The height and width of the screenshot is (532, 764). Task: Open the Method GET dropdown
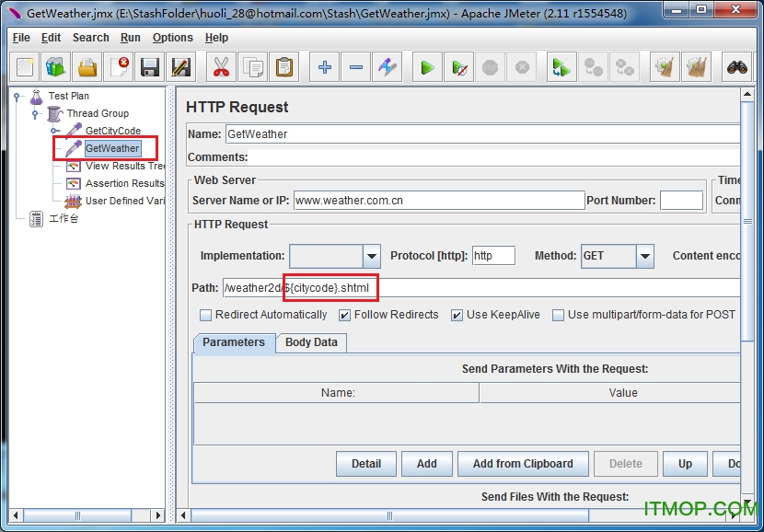click(x=644, y=256)
